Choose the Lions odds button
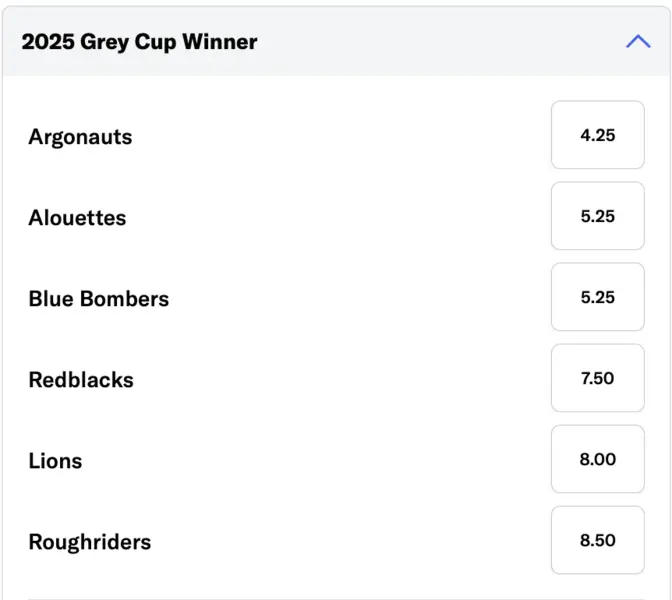 click(x=597, y=459)
